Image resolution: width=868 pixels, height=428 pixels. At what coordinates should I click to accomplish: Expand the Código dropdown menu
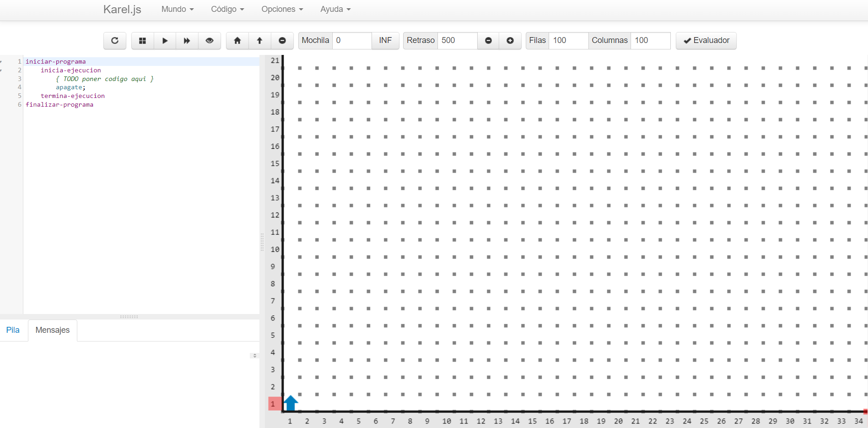(x=227, y=9)
